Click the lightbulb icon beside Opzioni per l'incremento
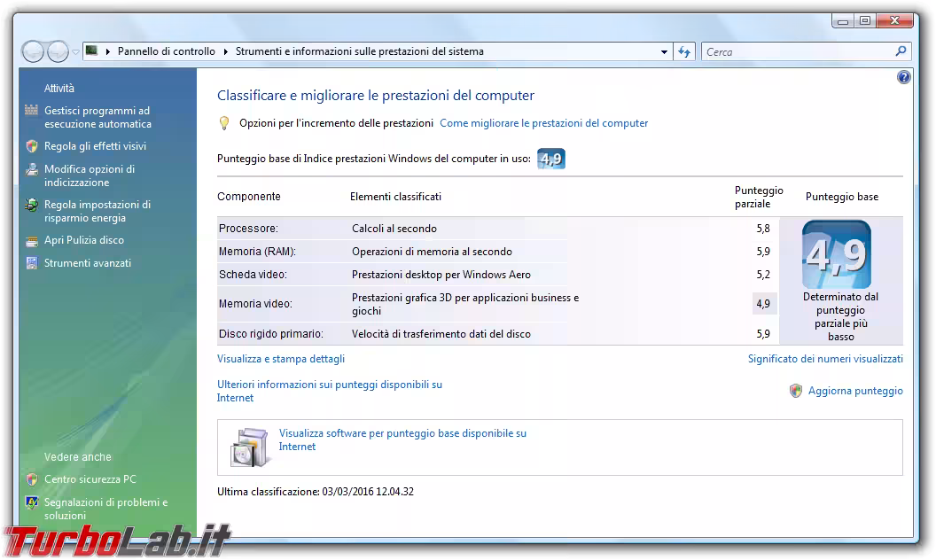936x560 pixels. click(x=224, y=123)
